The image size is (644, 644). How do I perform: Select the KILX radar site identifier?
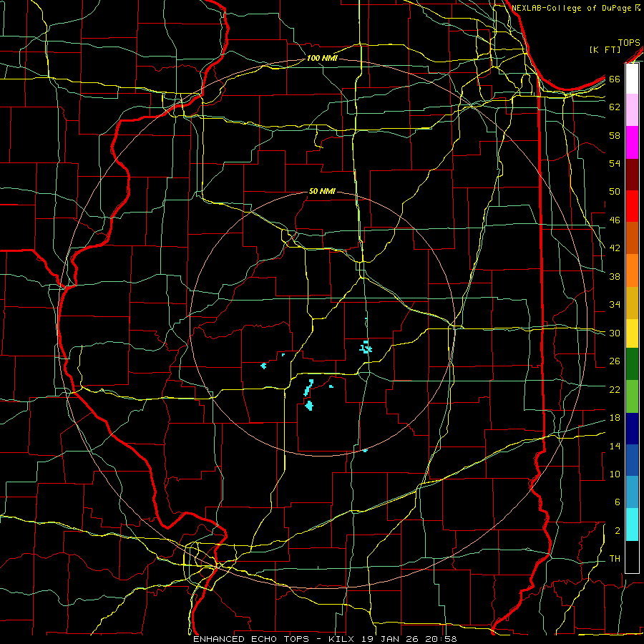click(x=341, y=639)
